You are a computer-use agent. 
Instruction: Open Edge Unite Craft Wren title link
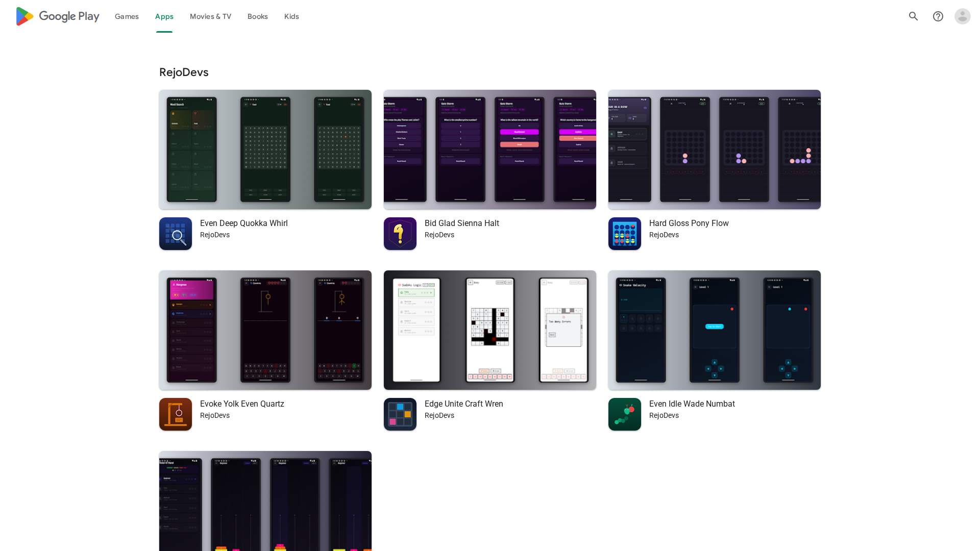click(x=464, y=404)
